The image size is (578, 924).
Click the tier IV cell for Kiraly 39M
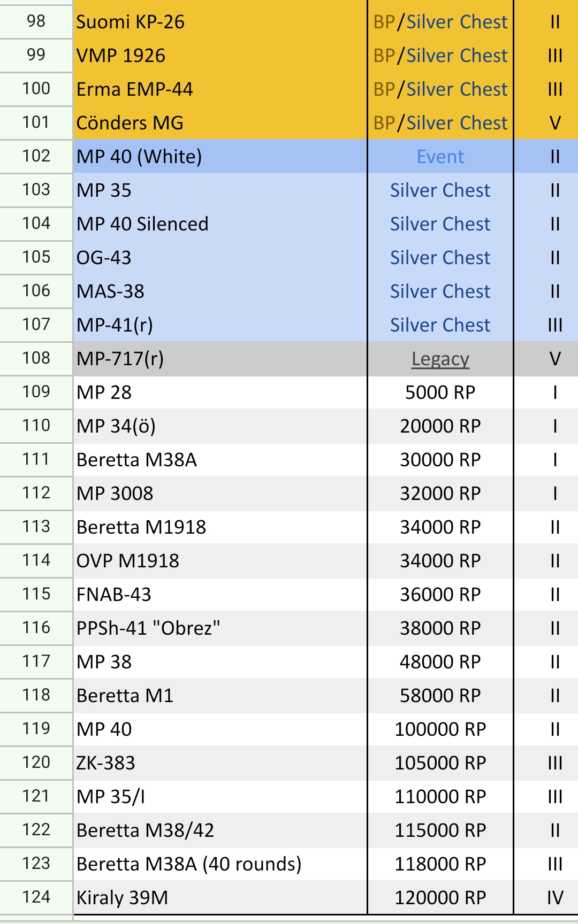point(554,898)
